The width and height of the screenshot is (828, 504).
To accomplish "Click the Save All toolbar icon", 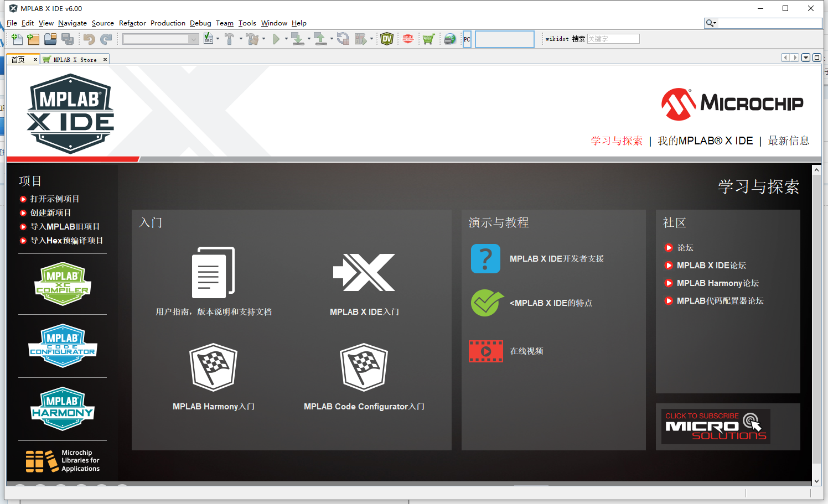I will coord(68,39).
